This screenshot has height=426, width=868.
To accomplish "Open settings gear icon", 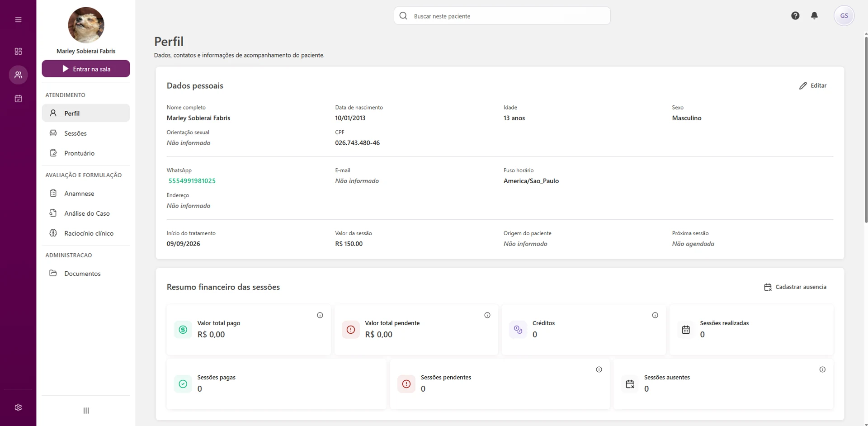I will (x=18, y=407).
